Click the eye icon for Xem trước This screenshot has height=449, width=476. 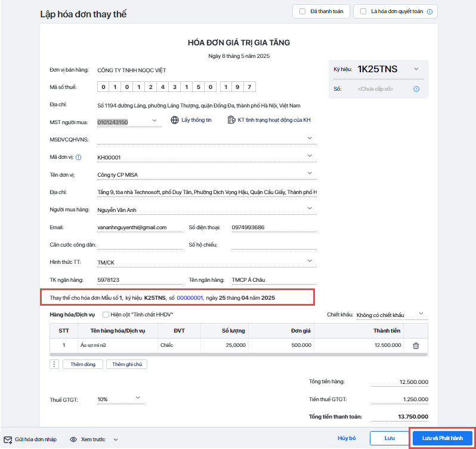pos(73,439)
